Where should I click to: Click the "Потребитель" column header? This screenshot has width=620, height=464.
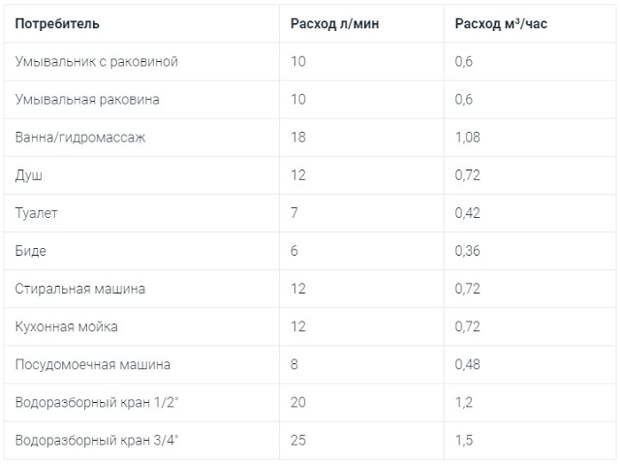(x=58, y=23)
